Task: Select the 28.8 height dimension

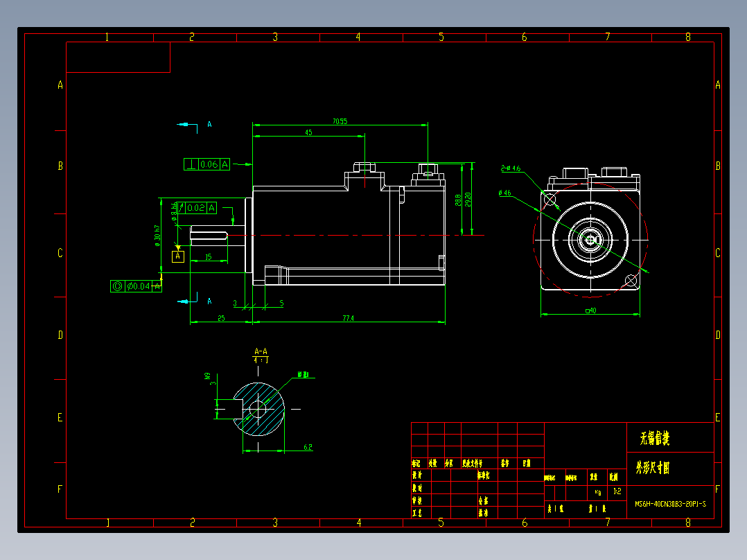Action: (458, 200)
